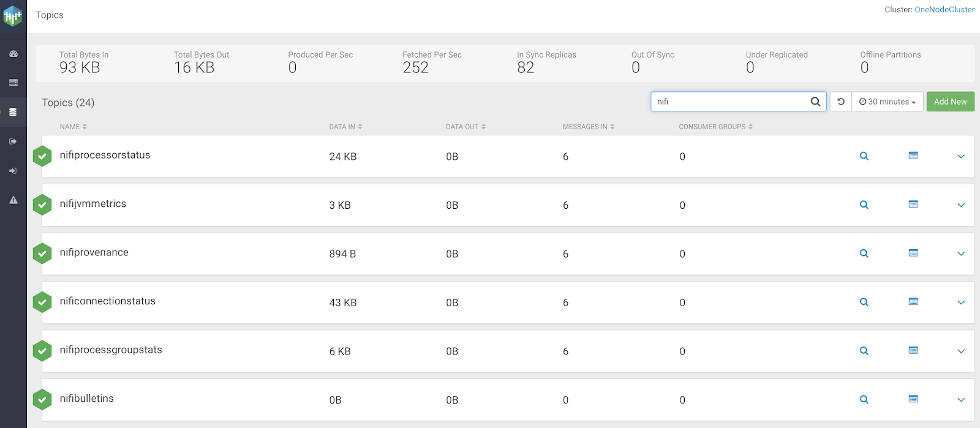Open the 30 minutes time range dropdown
980x428 pixels.
pos(887,102)
